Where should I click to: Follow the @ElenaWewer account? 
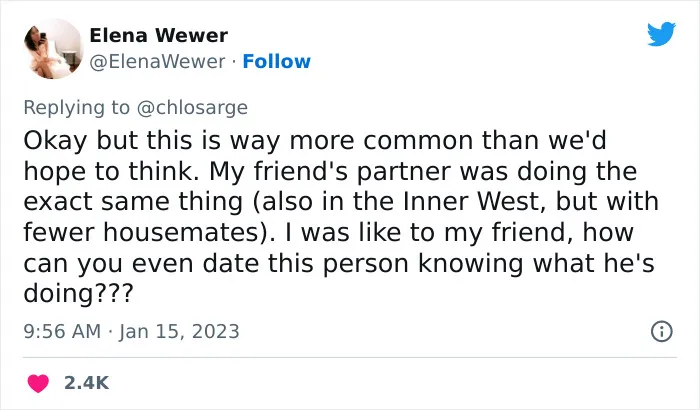coord(276,62)
